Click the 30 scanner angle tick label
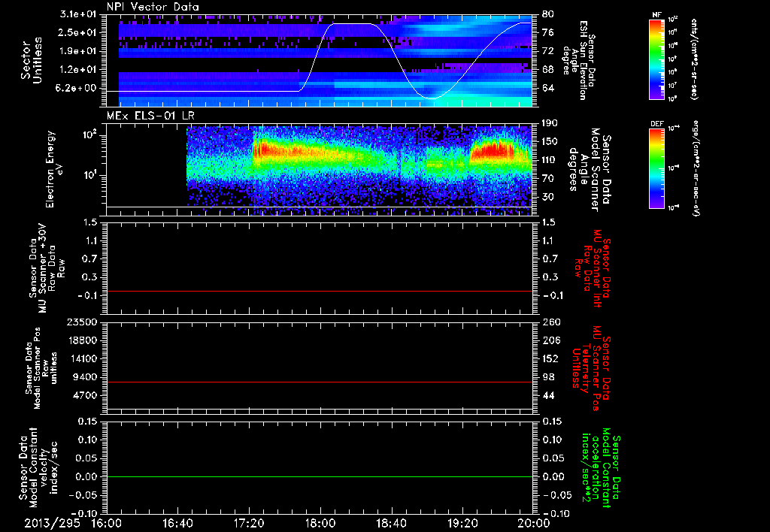This screenshot has height=532, width=770. [x=547, y=197]
